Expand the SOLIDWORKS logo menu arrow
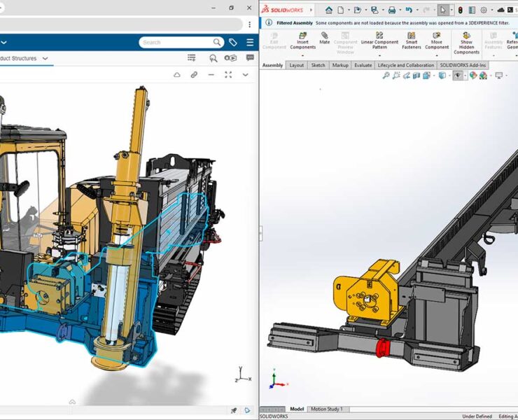The height and width of the screenshot is (420, 518). coord(311,10)
